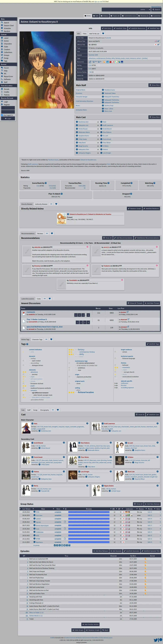Image resolution: width=163 pixels, height=644 pixels.
Task: Click the Add Similar Anime button
Action: click(x=90, y=624)
